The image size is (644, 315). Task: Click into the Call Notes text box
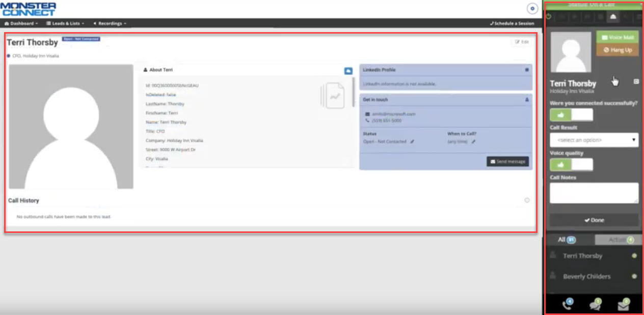pyautogui.click(x=594, y=193)
